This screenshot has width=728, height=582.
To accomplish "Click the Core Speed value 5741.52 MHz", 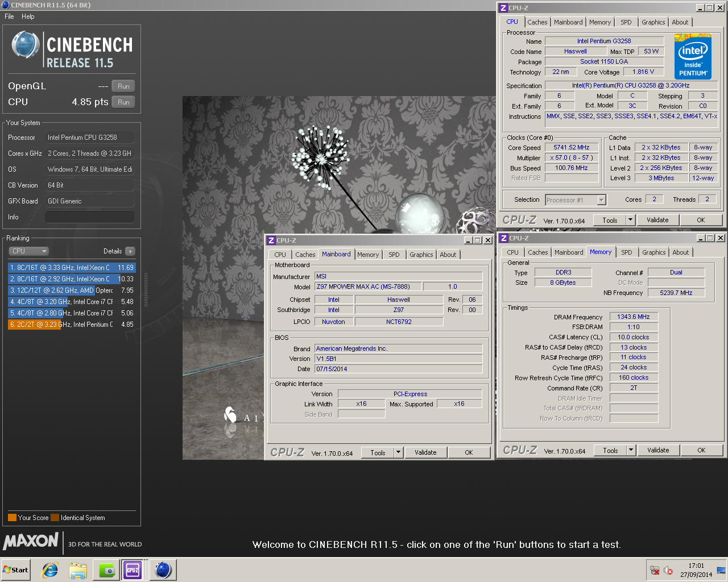I will [x=572, y=147].
